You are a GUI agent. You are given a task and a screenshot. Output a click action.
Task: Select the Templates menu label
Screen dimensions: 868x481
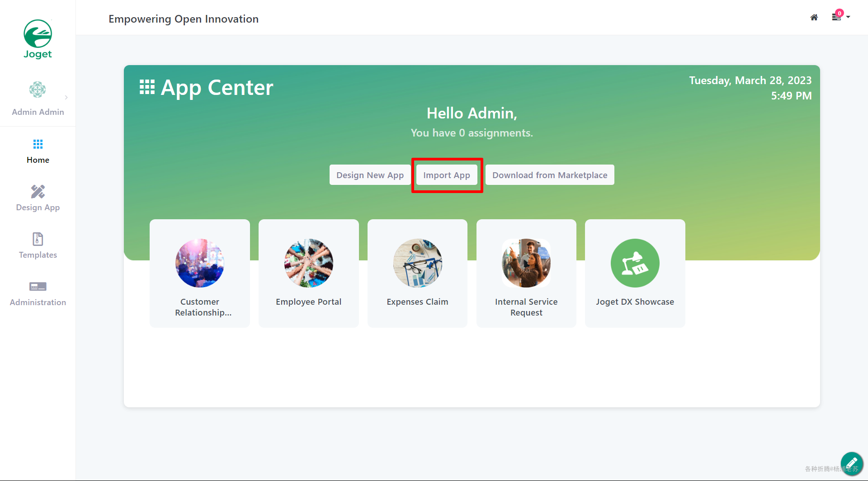[38, 255]
